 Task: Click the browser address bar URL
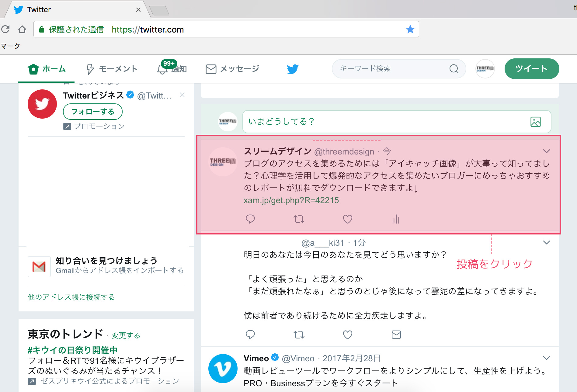click(148, 29)
